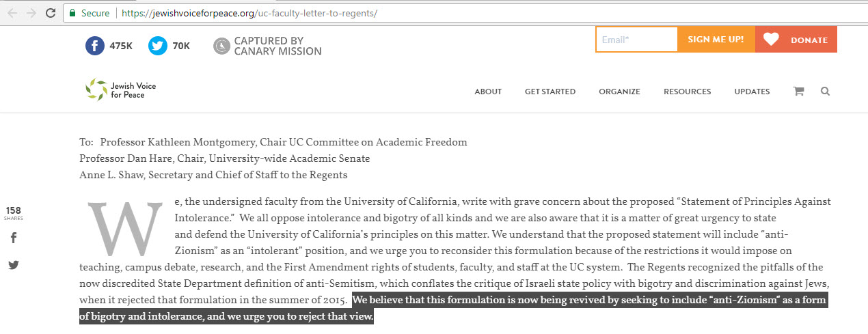Image resolution: width=868 pixels, height=334 pixels.
Task: Click the DONATE heart button
Action: [x=796, y=40]
